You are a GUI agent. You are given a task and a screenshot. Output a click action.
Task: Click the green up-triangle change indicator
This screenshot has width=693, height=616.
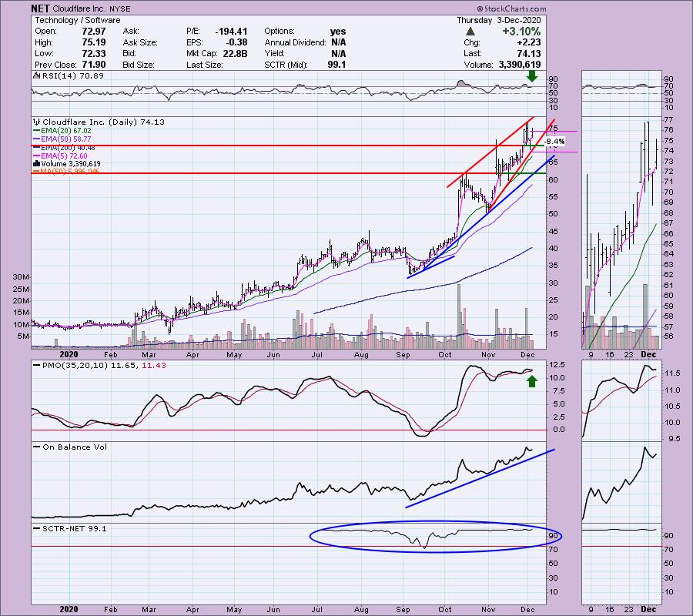click(x=470, y=32)
